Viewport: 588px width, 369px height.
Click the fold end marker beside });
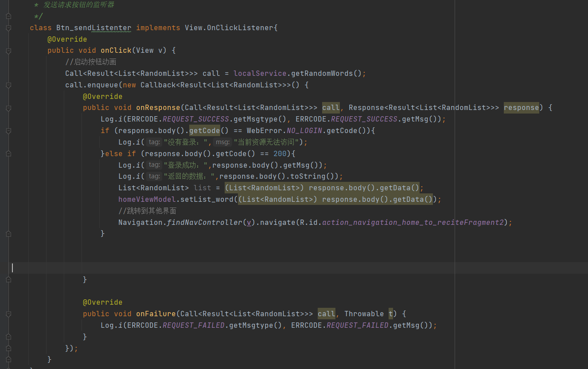pos(8,349)
